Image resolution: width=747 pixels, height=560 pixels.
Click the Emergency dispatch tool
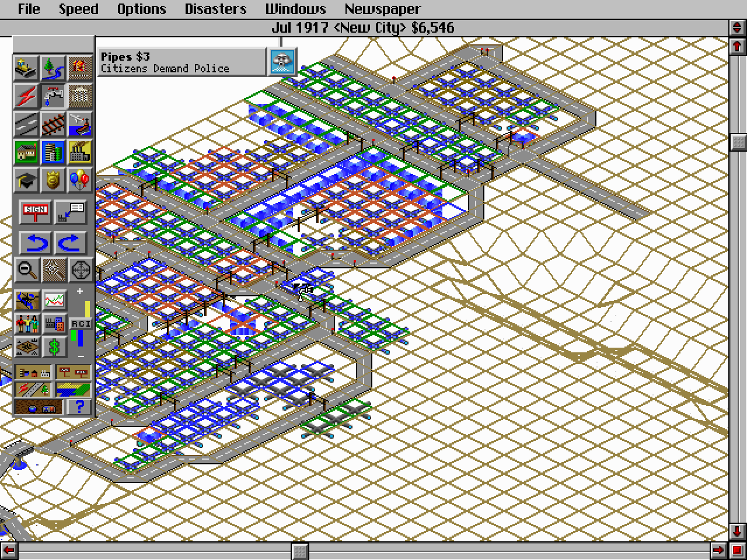(x=80, y=69)
